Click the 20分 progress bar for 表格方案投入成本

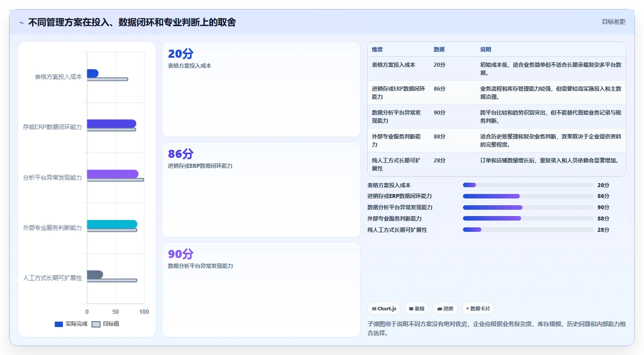click(x=528, y=185)
